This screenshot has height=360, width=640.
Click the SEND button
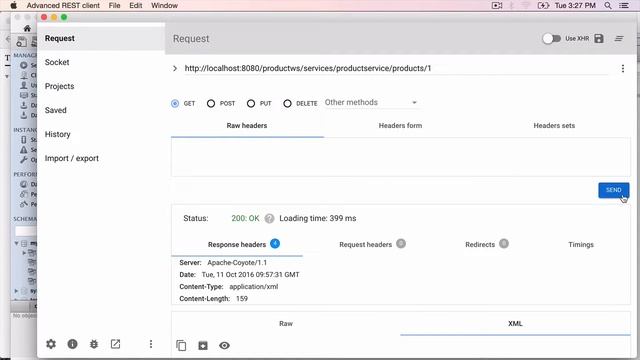click(x=613, y=190)
